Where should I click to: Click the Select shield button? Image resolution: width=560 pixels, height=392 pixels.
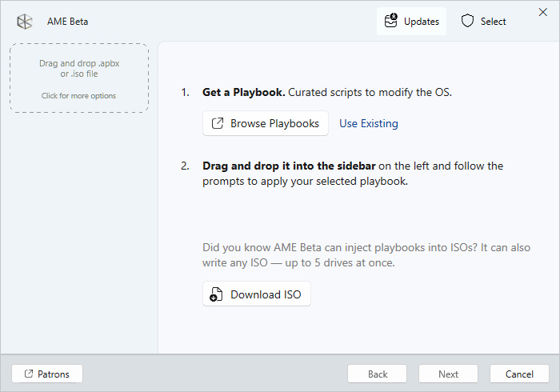(x=483, y=22)
